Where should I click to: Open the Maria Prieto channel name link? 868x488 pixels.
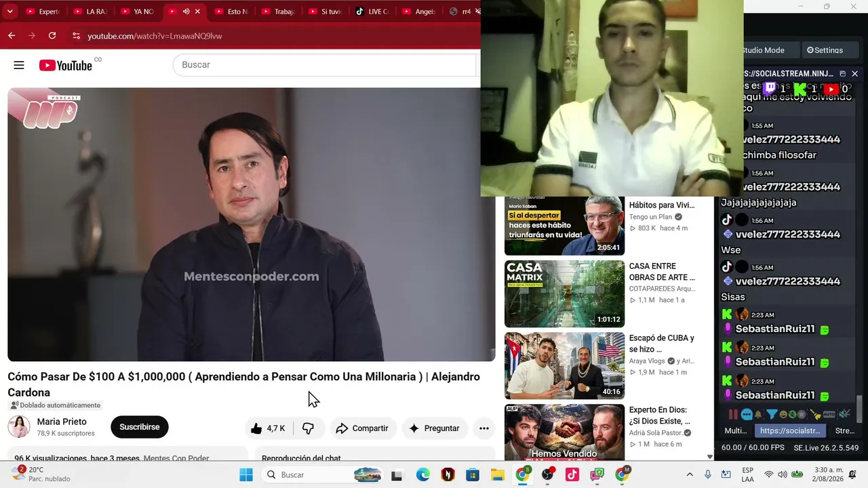point(62,422)
